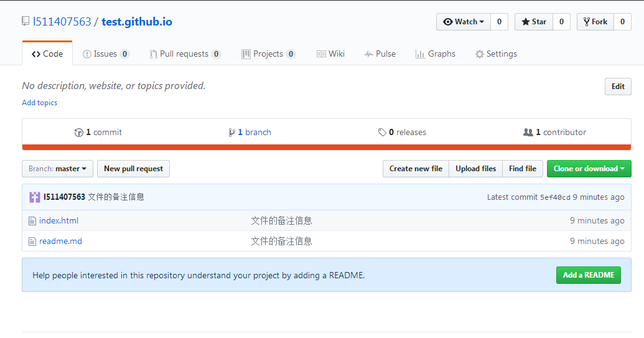
Task: Switch to the Code tab
Action: 47,54
